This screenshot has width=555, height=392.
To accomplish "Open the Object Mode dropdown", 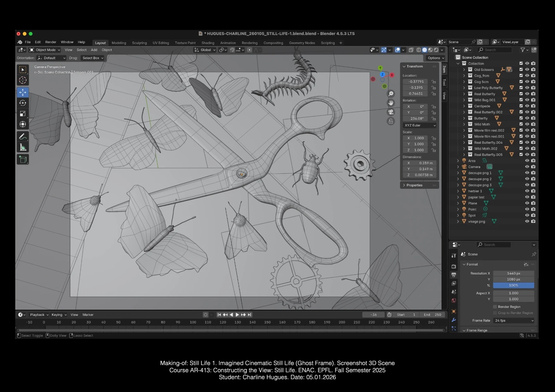I will point(45,50).
